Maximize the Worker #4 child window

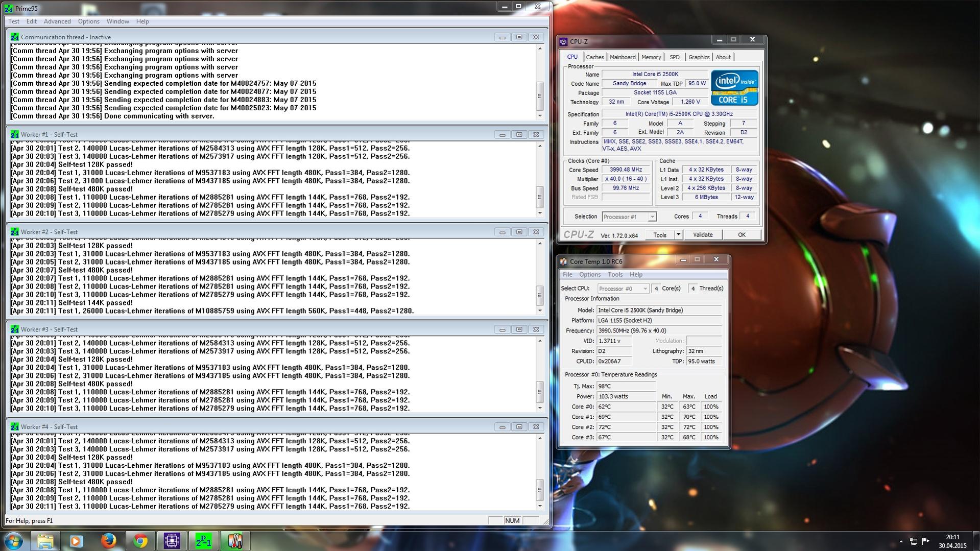coord(519,427)
